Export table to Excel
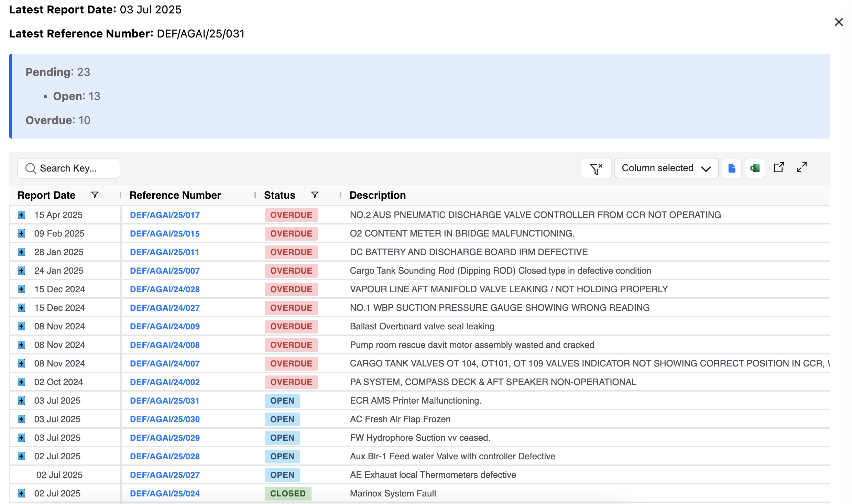This screenshot has height=504, width=852. [755, 168]
